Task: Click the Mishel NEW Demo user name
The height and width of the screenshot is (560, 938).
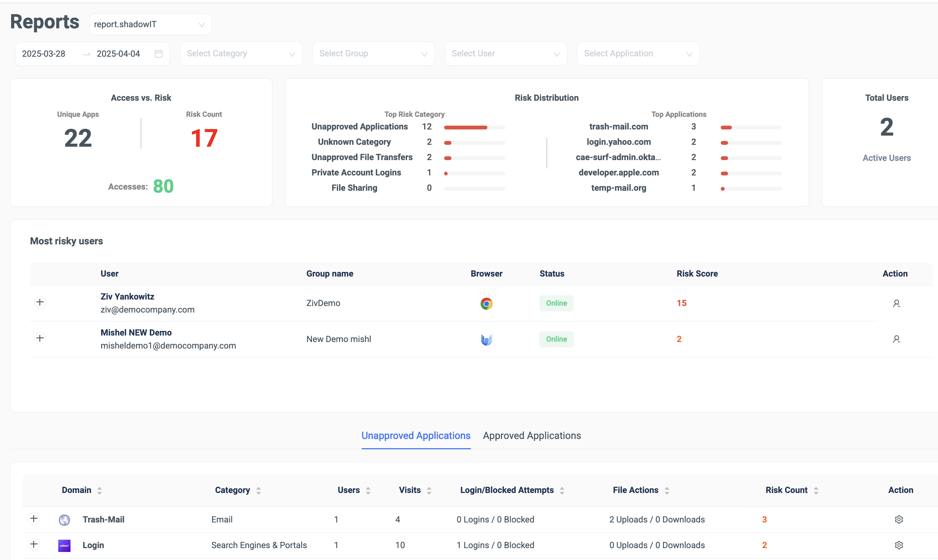Action: click(x=136, y=332)
